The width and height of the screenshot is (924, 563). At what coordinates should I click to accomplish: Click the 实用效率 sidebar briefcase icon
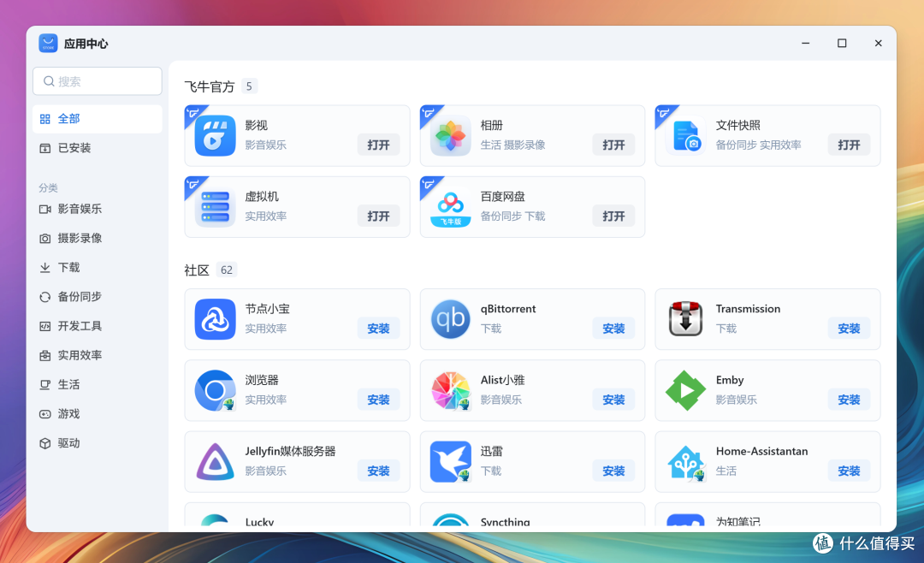tap(44, 355)
